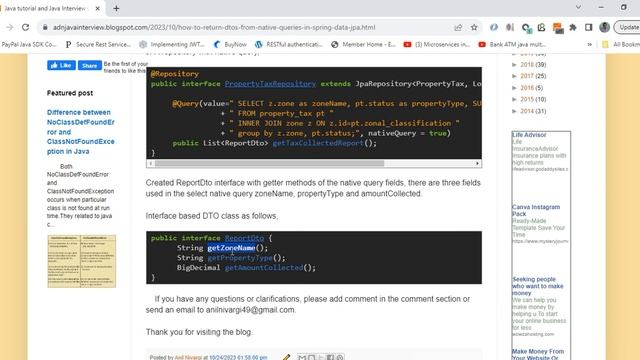Click the Facebook Like button
This screenshot has width=640, height=360.
click(x=61, y=65)
